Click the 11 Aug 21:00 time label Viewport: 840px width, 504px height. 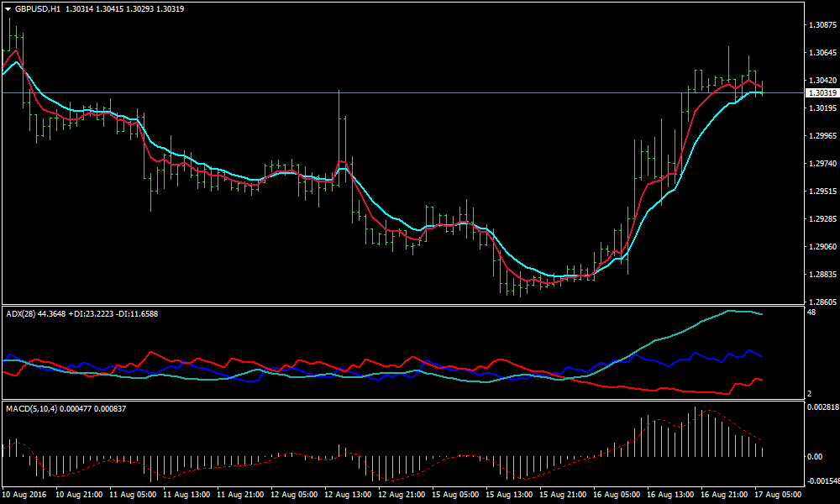(243, 495)
